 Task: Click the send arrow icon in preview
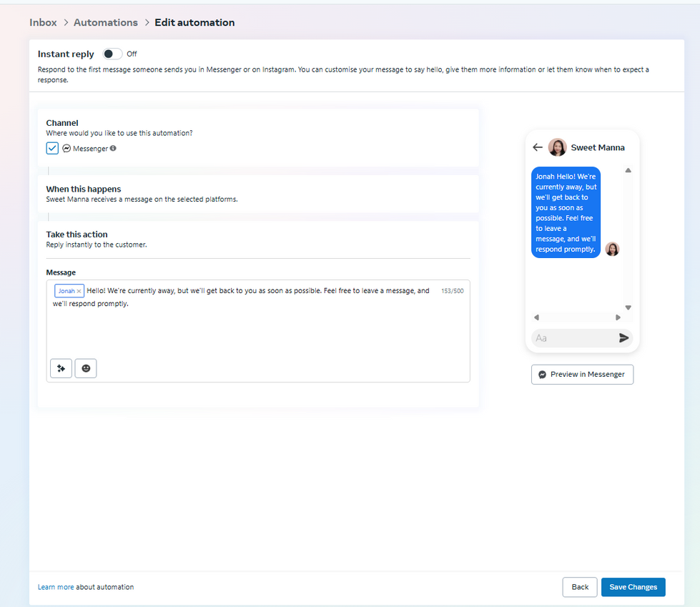pos(623,338)
